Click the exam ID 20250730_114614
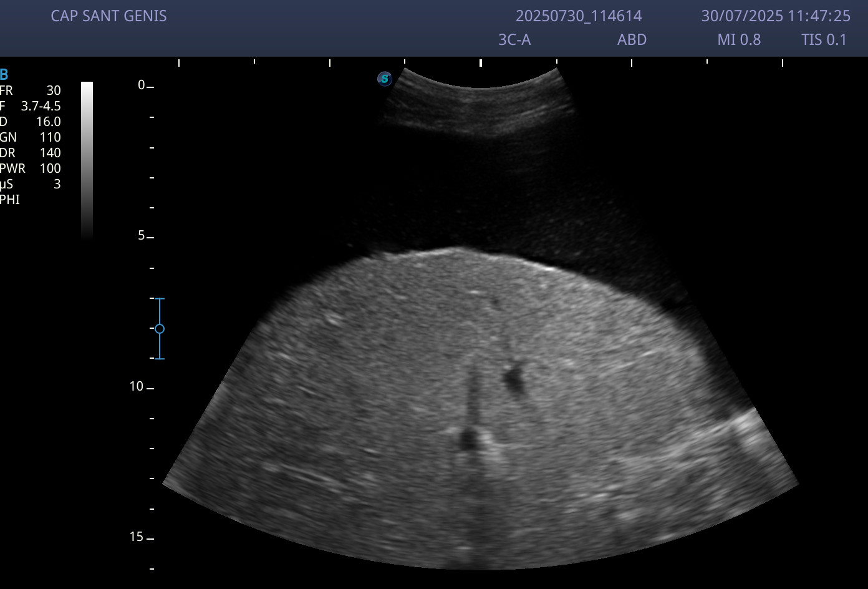 click(579, 16)
